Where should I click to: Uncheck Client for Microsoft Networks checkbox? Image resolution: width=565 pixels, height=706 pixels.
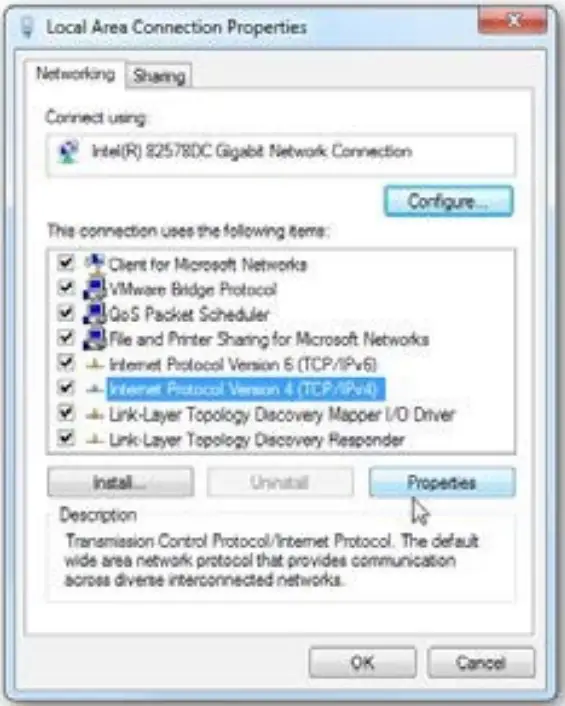(66, 262)
